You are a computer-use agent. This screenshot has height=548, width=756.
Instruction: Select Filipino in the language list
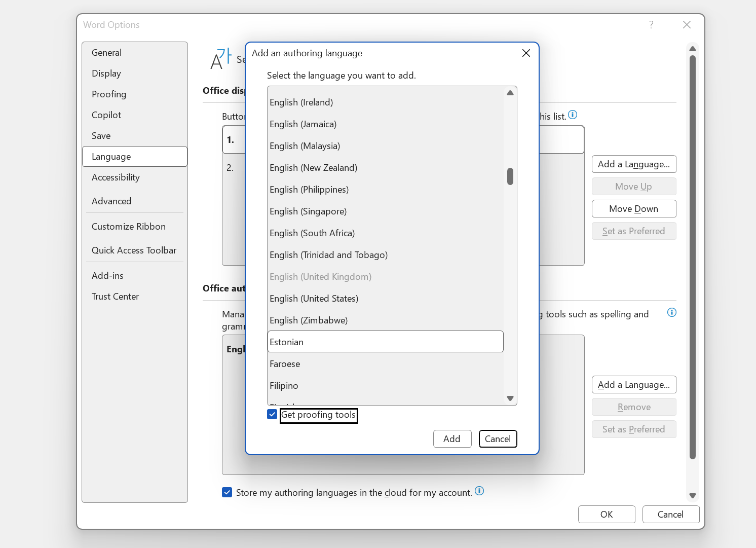pos(386,386)
